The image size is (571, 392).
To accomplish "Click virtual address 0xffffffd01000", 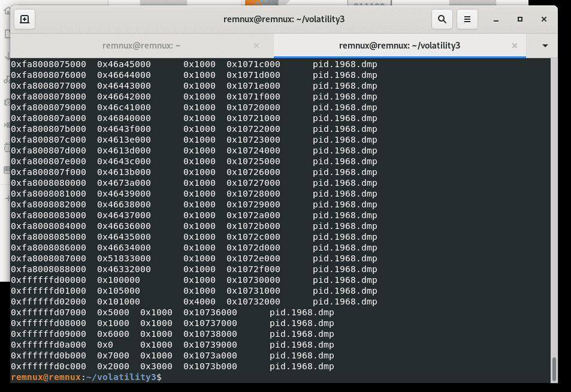I will click(x=49, y=291).
